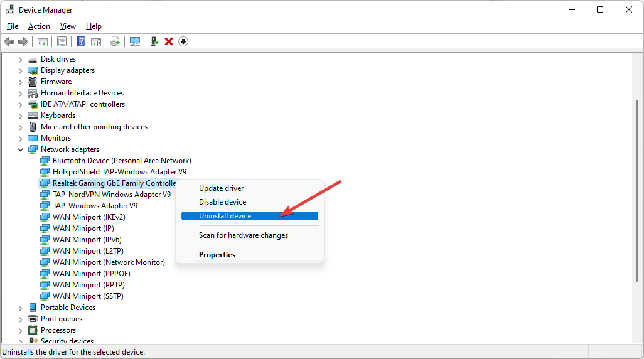Choose Update driver from context menu

click(x=250, y=188)
